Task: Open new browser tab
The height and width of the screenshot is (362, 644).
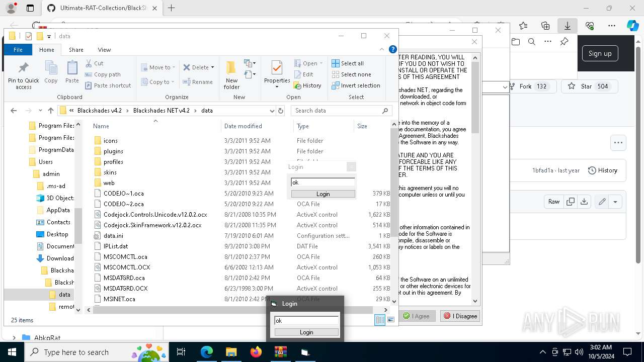Action: click(x=171, y=8)
